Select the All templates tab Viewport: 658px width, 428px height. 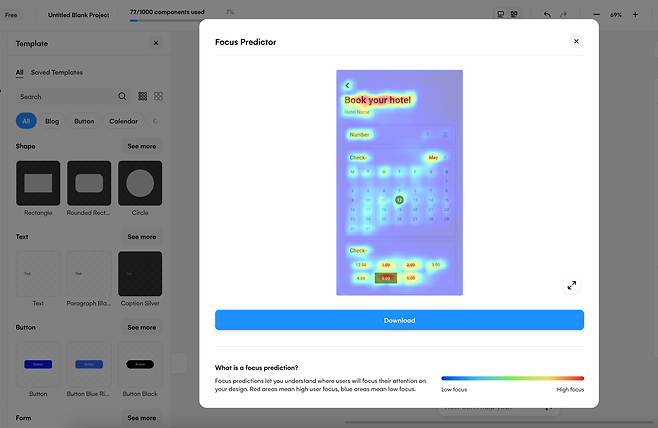(x=19, y=72)
